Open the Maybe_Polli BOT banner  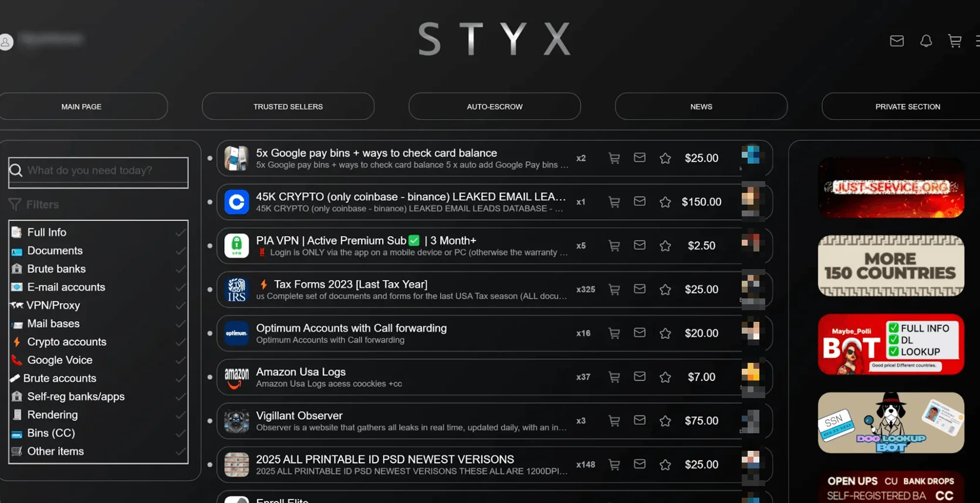(891, 344)
